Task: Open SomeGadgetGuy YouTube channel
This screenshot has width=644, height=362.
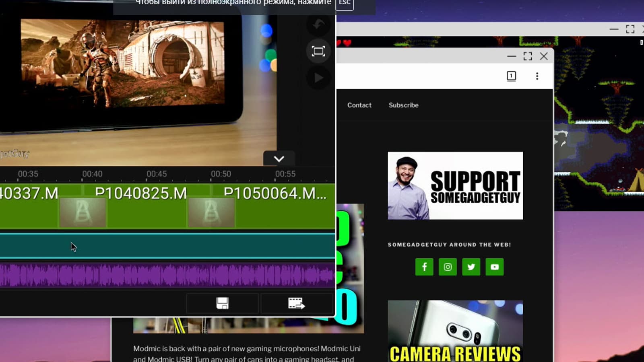Action: [495, 267]
